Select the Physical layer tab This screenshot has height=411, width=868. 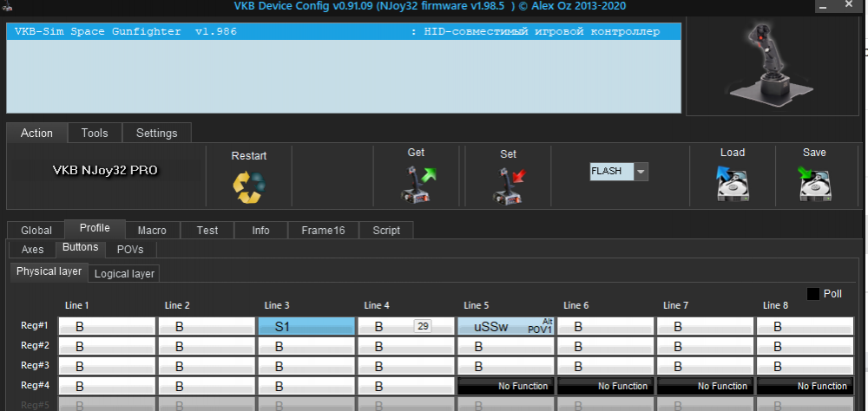click(x=49, y=272)
